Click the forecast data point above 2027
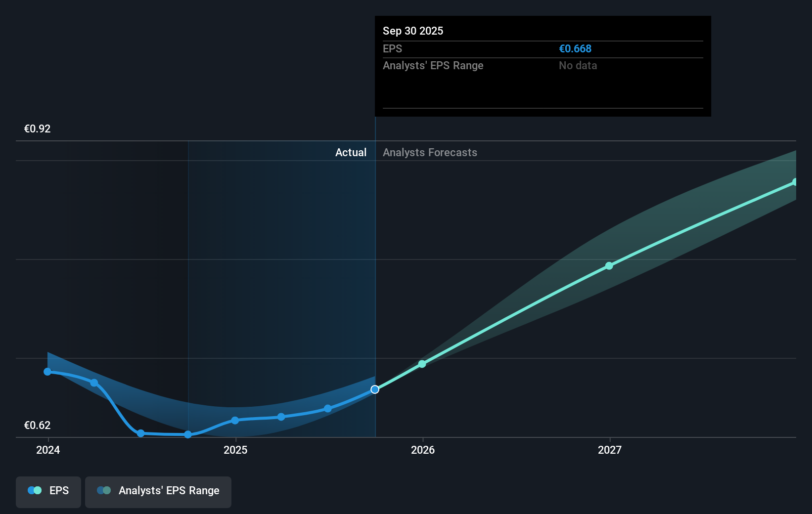The width and height of the screenshot is (812, 514). (609, 266)
